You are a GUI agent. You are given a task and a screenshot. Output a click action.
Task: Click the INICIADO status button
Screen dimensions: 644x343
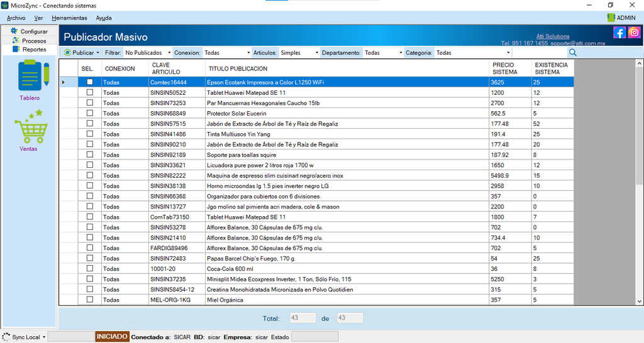click(x=112, y=337)
